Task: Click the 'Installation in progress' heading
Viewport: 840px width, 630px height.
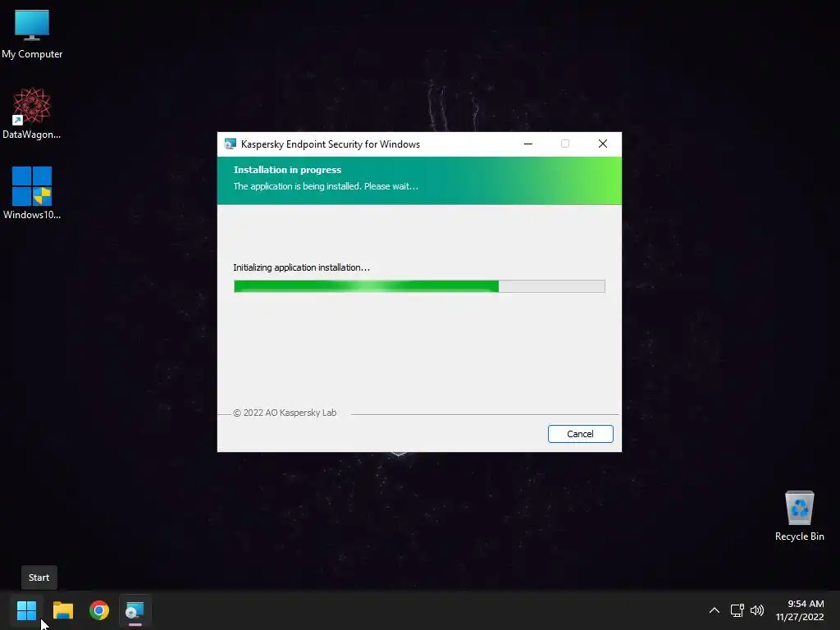Action: tap(287, 170)
